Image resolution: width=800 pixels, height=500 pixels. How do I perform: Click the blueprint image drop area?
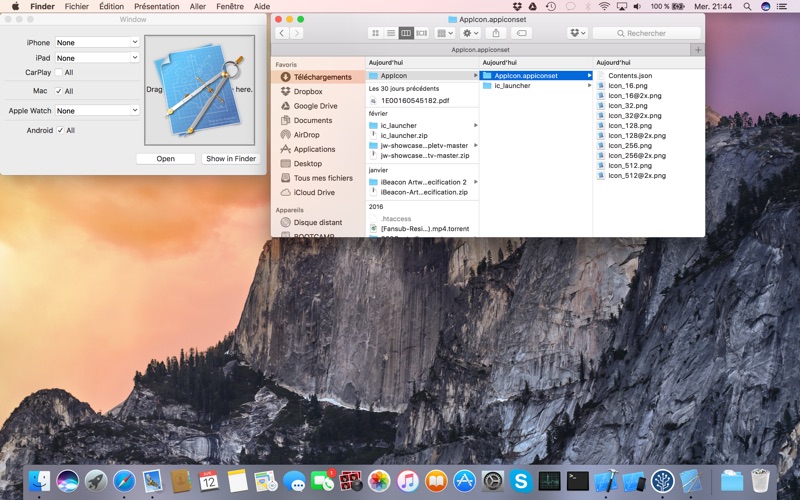[x=199, y=90]
